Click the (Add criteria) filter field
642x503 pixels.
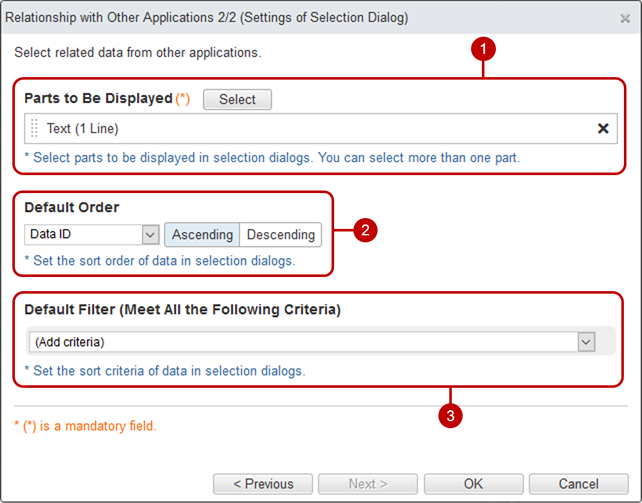pyautogui.click(x=312, y=342)
